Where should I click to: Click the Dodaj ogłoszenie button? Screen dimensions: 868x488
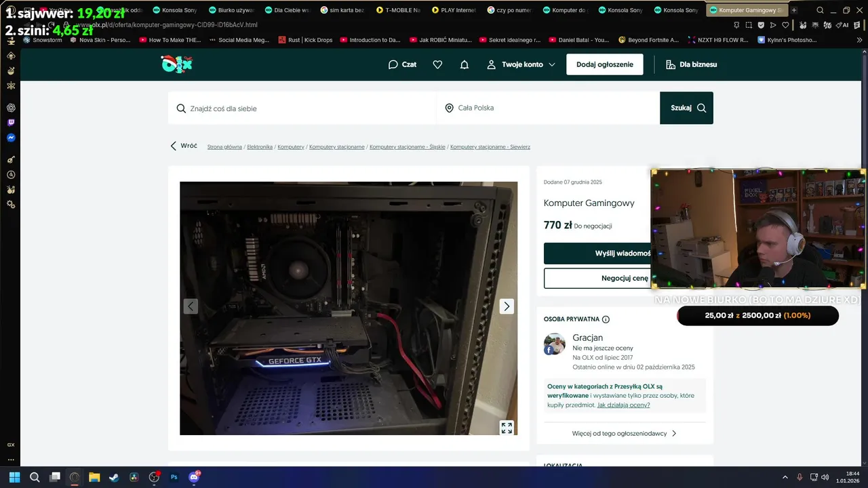click(605, 64)
